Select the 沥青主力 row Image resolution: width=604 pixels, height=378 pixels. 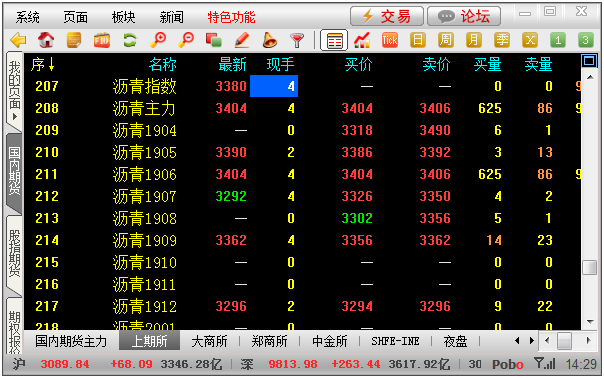(302, 108)
